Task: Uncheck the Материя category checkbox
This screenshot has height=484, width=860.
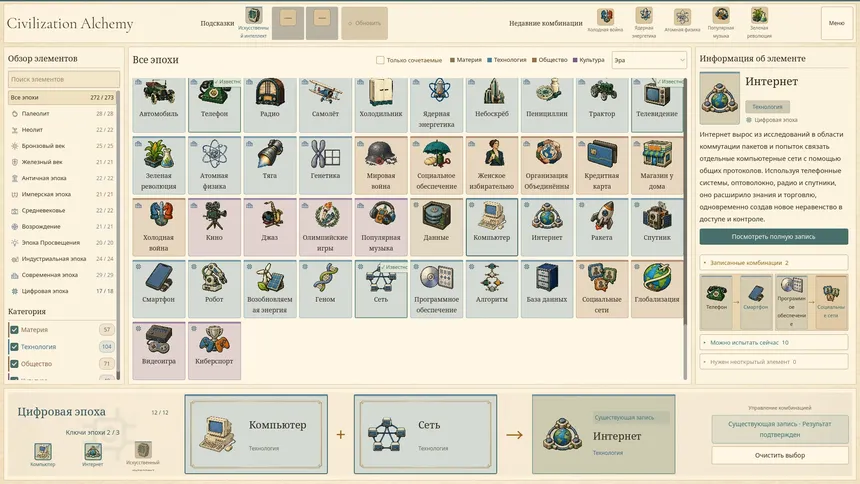Action: (14, 330)
